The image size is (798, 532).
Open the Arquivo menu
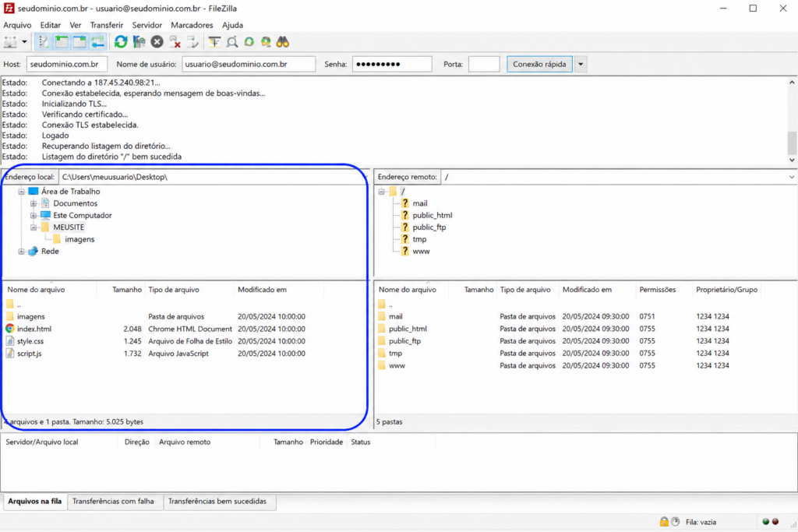pyautogui.click(x=17, y=25)
